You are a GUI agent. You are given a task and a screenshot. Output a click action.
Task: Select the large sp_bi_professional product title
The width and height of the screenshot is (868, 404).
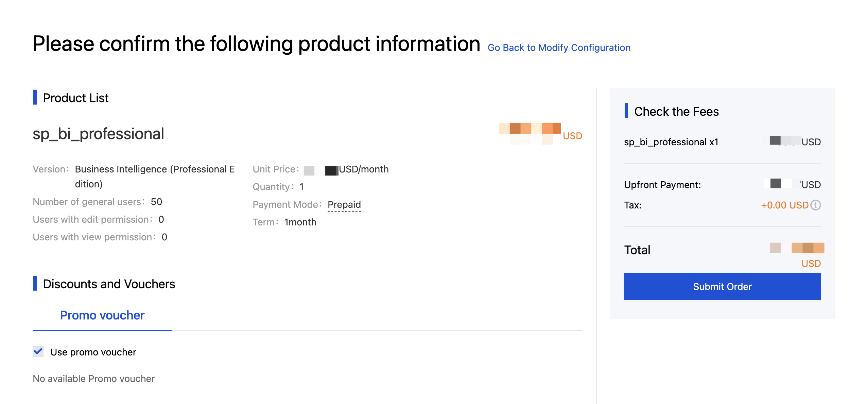click(x=98, y=134)
